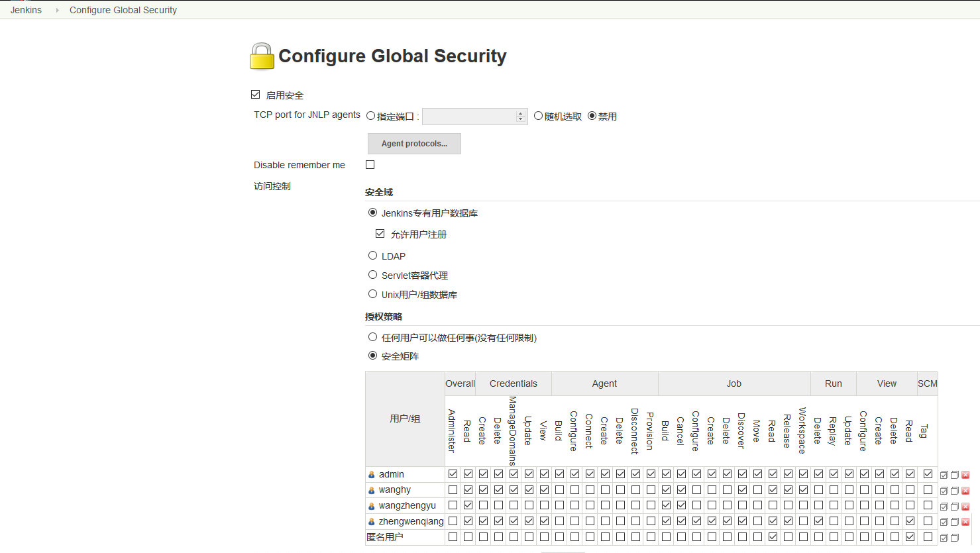Unselect all permissions for admin row
The image size is (980, 553).
click(955, 475)
